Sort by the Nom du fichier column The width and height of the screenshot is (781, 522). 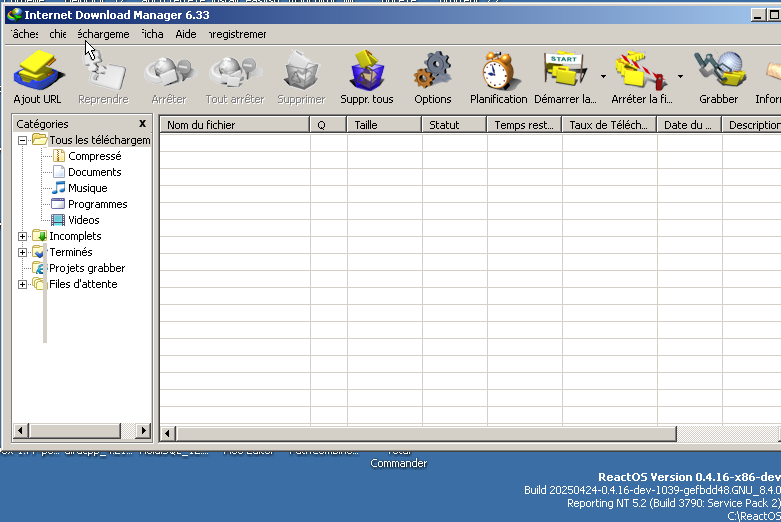click(235, 125)
